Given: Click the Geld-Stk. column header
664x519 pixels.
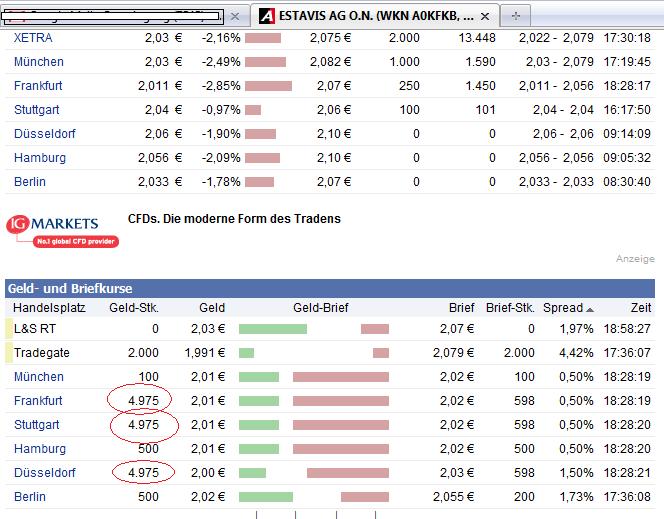Looking at the screenshot, I should [x=133, y=308].
